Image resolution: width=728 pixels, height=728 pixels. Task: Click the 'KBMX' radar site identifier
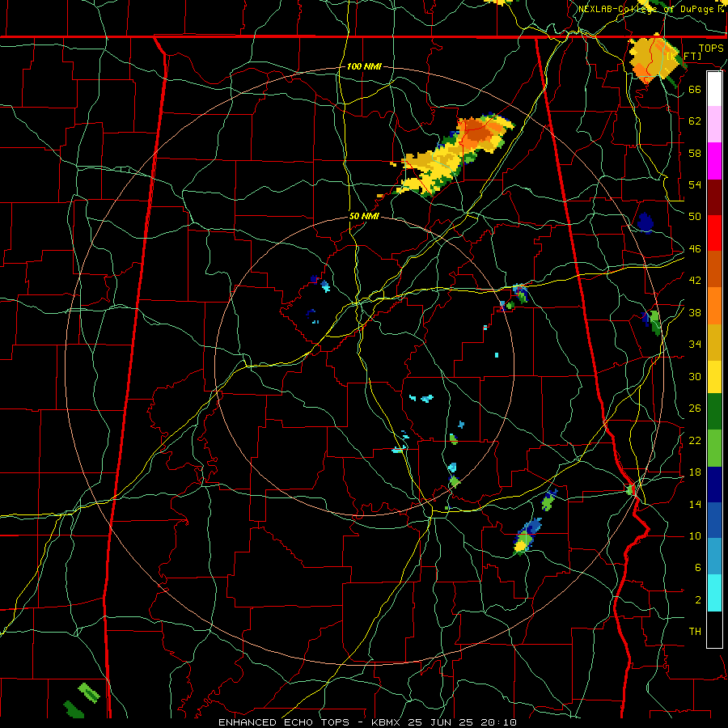click(387, 722)
